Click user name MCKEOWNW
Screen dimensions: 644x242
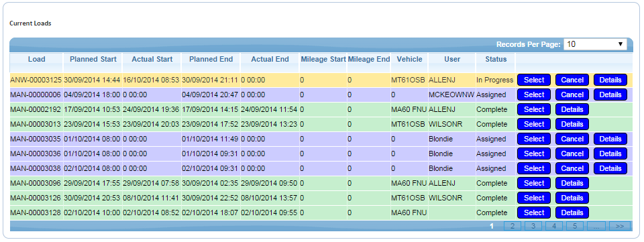click(x=451, y=95)
